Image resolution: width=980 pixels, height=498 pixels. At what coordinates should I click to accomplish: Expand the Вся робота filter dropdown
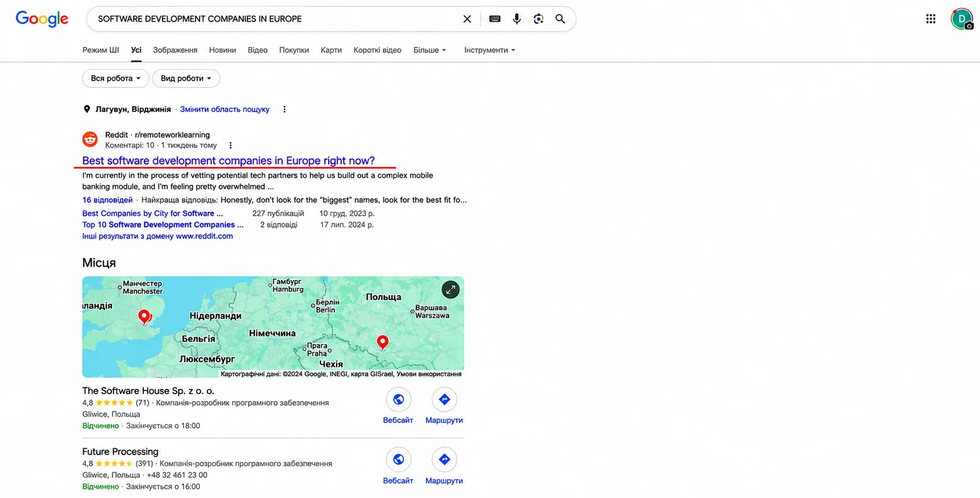point(116,79)
